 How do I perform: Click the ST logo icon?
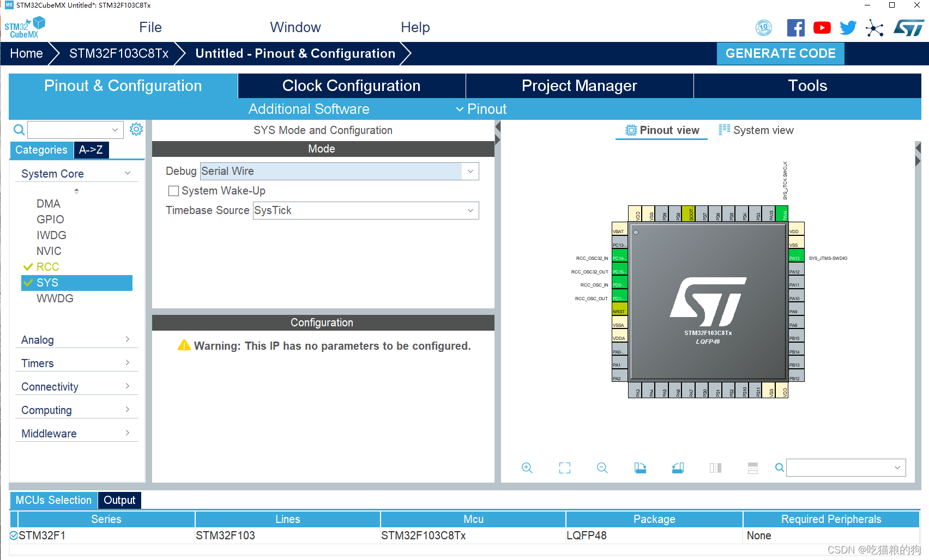click(909, 28)
